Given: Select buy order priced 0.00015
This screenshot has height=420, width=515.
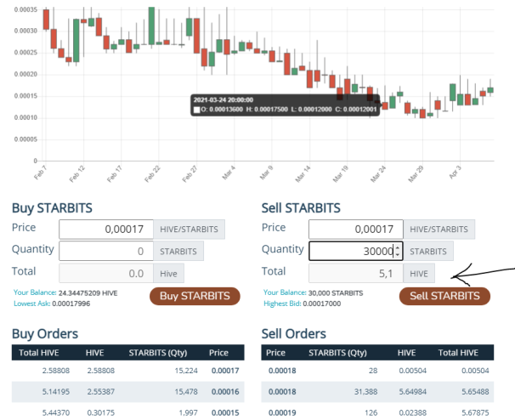Looking at the screenshot, I should pos(127,412).
